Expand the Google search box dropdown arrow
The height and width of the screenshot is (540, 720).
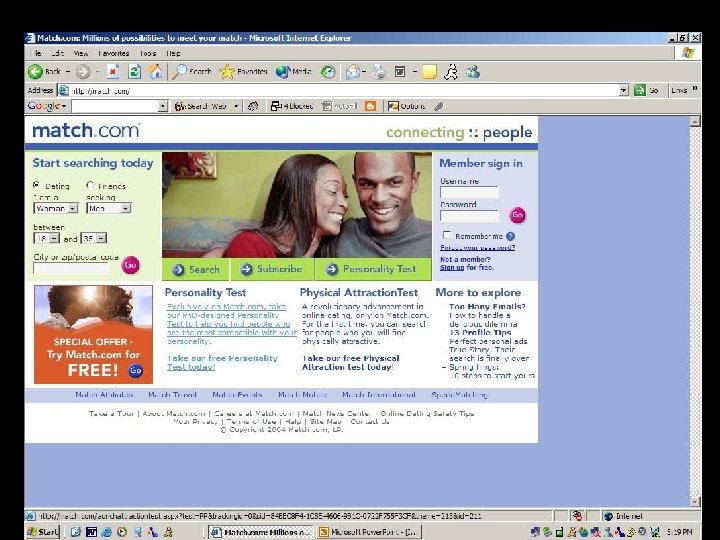coord(163,107)
